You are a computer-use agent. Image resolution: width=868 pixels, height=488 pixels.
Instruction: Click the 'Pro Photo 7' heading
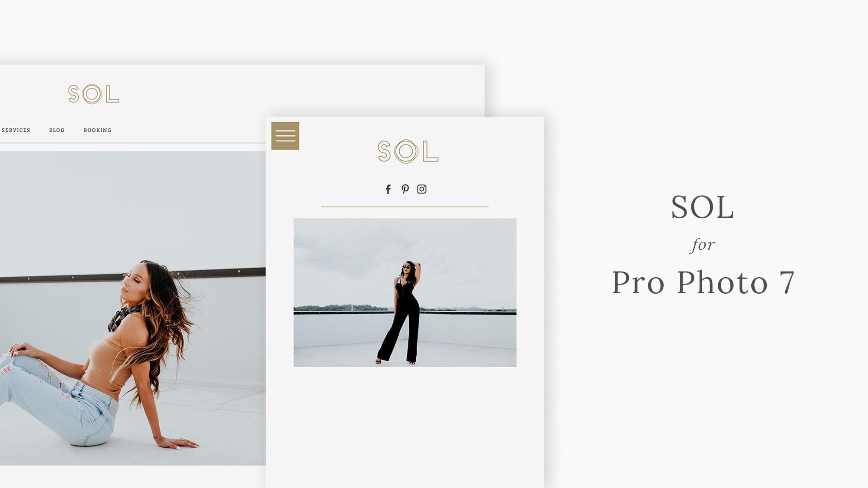(703, 282)
